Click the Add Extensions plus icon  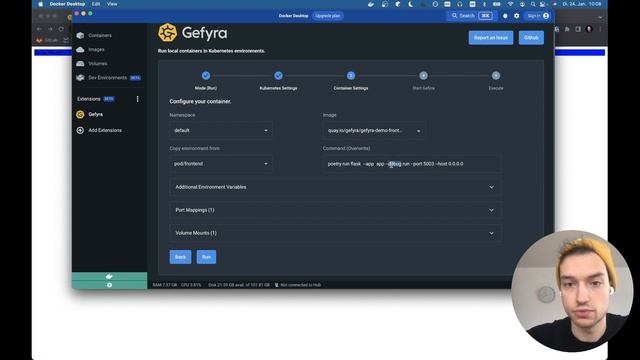(x=80, y=130)
